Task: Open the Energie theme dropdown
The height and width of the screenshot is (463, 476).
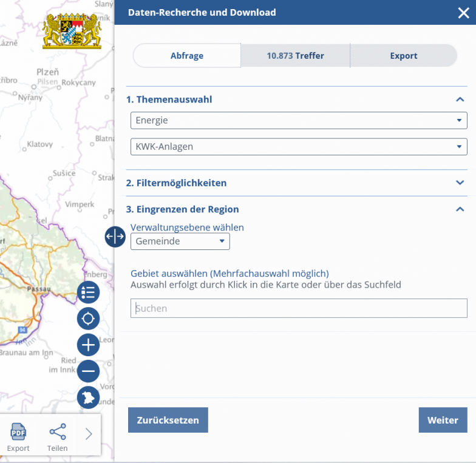Action: 299,120
